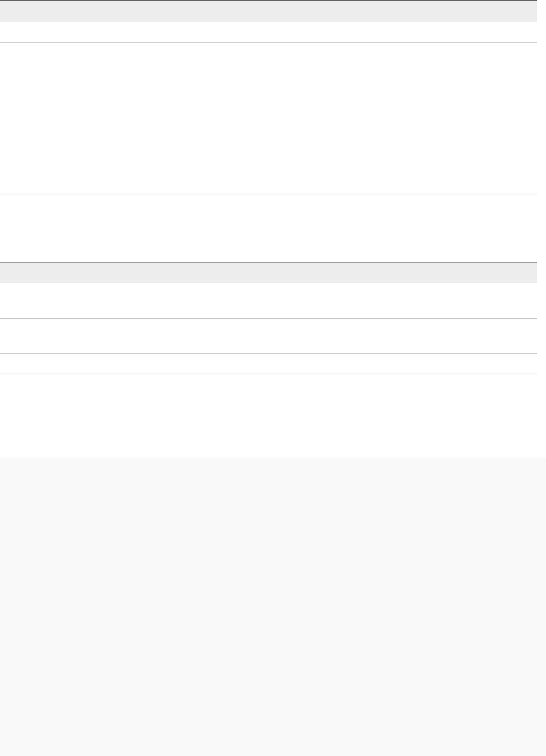The width and height of the screenshot is (546, 756).
Task: Click the light-gray panel's center area
Action: [x=273, y=607]
